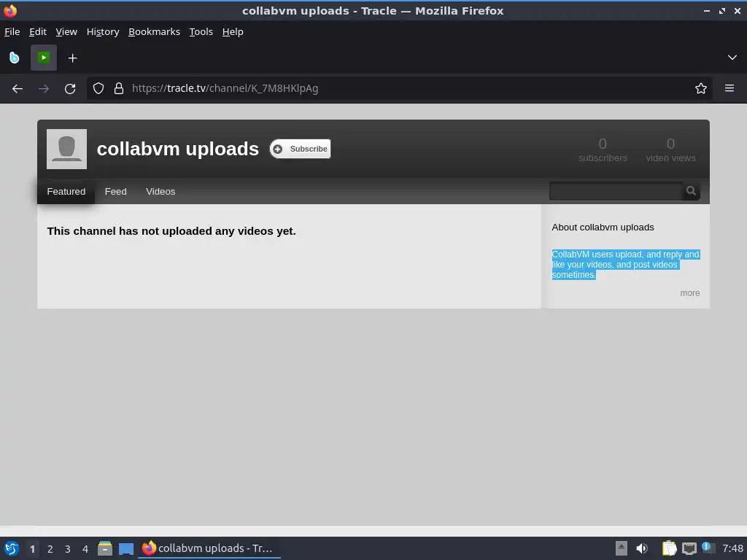Screen dimensions: 747x560
Task: Go back with the browser back arrow
Action: point(18,88)
